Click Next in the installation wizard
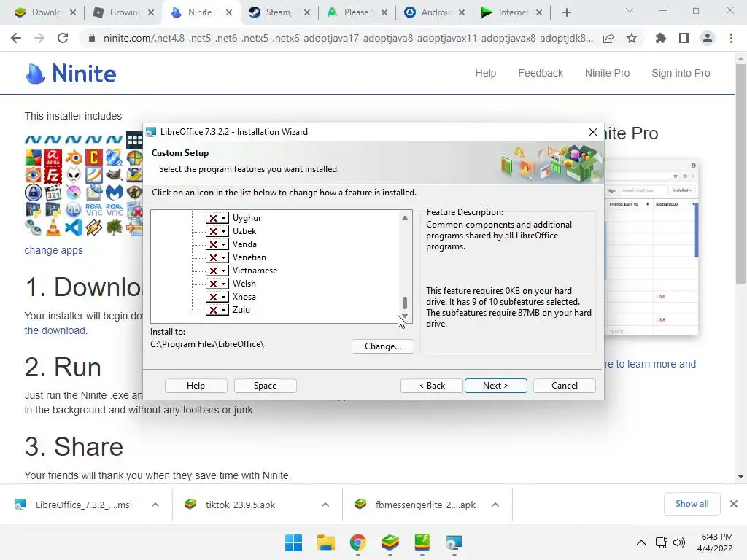This screenshot has width=747, height=560. [495, 386]
